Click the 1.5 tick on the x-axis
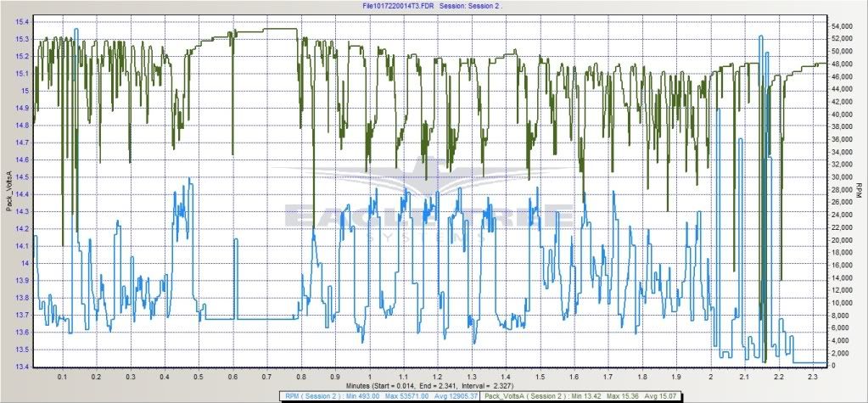This screenshot has height=403, width=868. click(540, 375)
